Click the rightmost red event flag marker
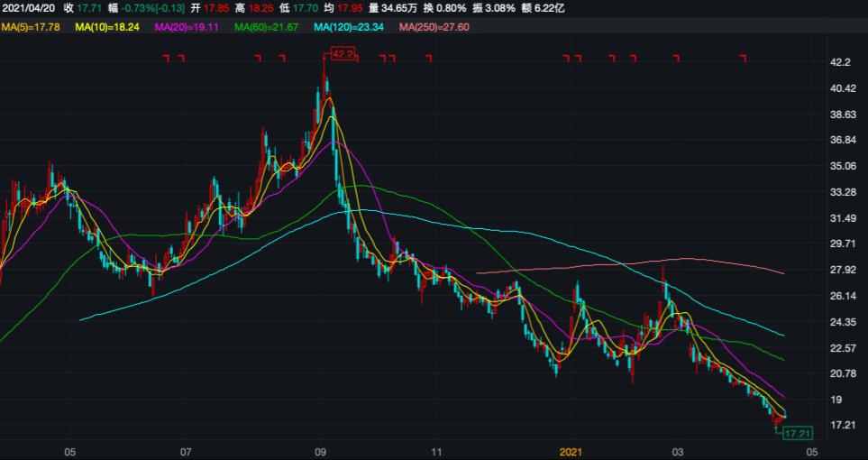868x460 pixels. point(744,59)
